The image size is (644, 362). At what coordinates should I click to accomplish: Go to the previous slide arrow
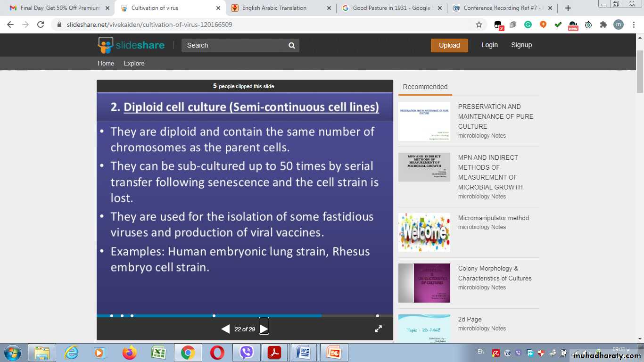click(225, 329)
